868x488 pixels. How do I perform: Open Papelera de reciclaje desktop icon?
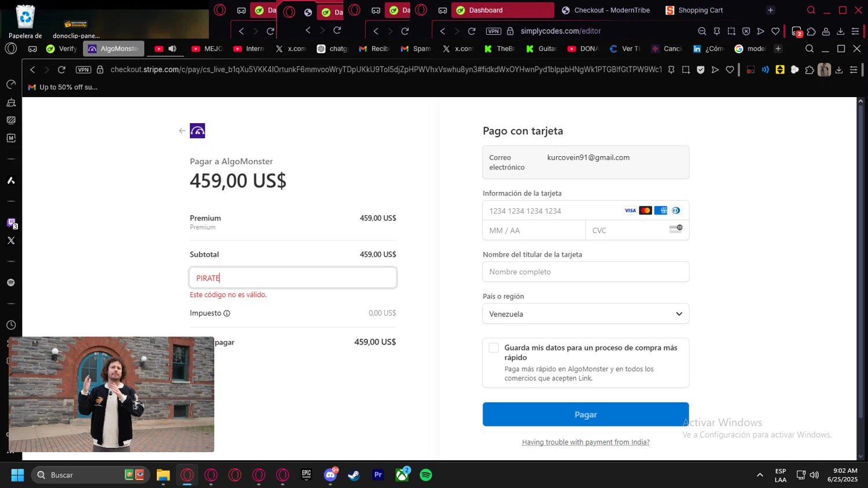point(25,21)
